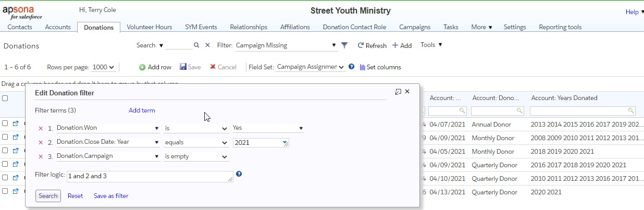Image resolution: width=644 pixels, height=210 pixels.
Task: Open filter editor funnel icon
Action: [x=344, y=45]
